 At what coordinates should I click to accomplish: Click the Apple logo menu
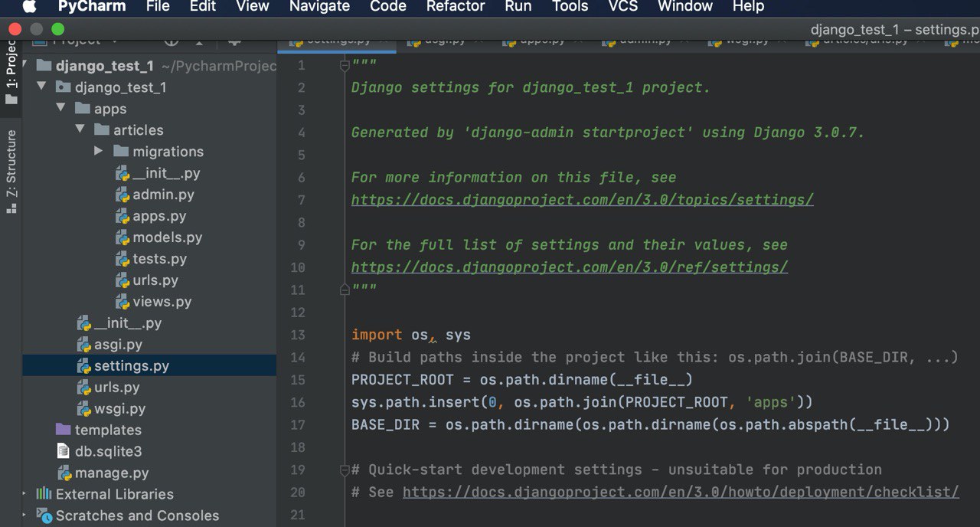pyautogui.click(x=29, y=7)
